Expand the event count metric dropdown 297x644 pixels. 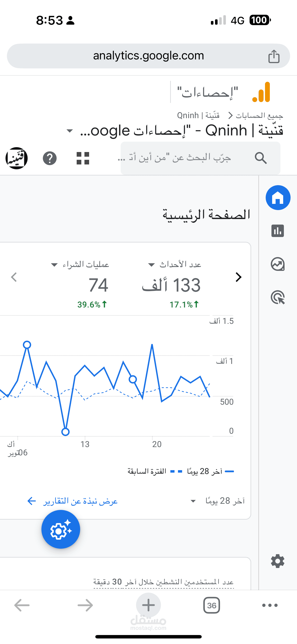click(x=151, y=265)
